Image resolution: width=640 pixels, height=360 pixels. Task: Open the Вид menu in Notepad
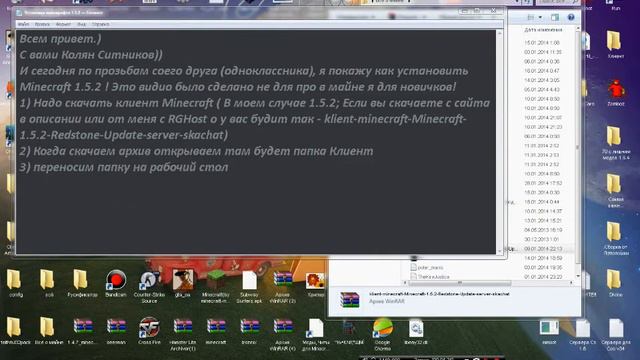click(82, 24)
